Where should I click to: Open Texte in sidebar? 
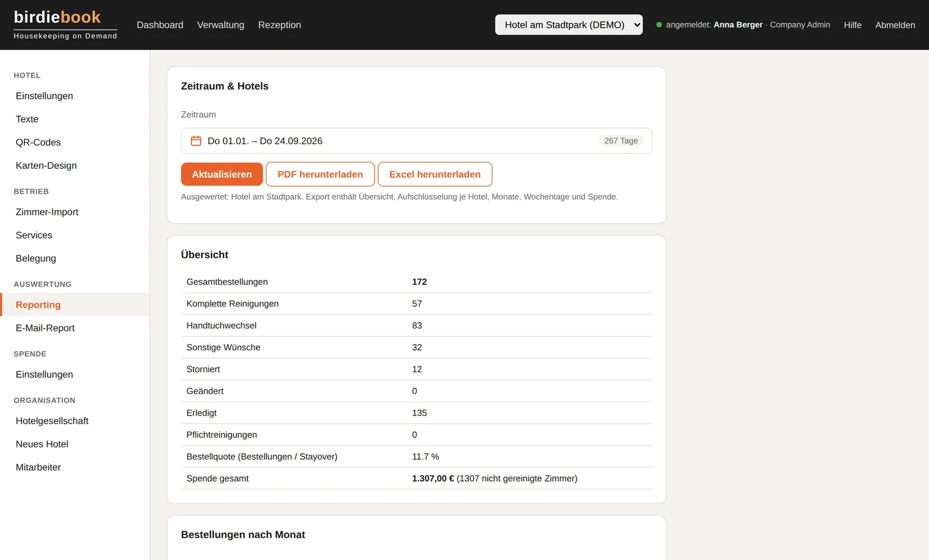(x=75, y=119)
